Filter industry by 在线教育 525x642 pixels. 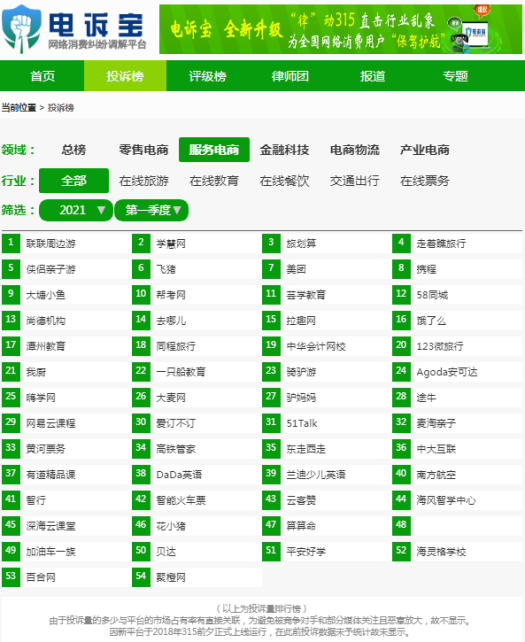(214, 181)
